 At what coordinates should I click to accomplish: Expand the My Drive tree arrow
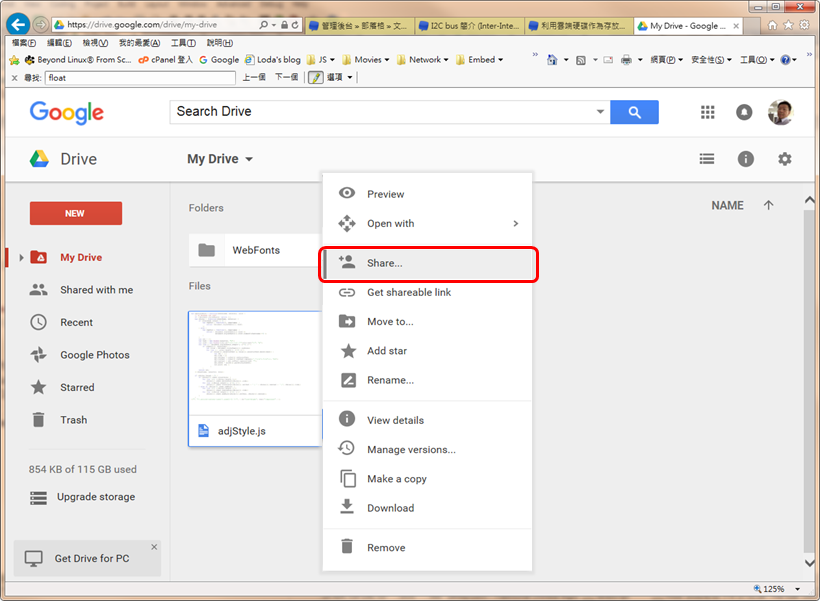[x=21, y=257]
